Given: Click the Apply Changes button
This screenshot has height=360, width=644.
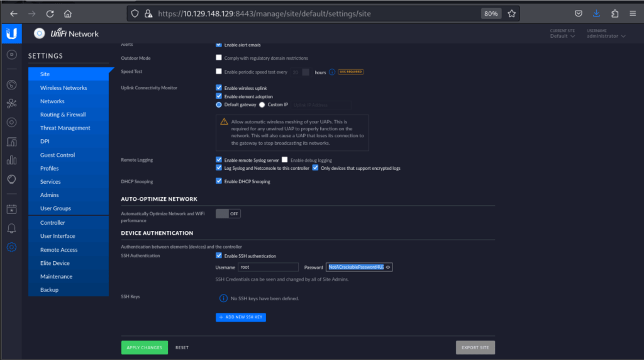Looking at the screenshot, I should click(144, 347).
